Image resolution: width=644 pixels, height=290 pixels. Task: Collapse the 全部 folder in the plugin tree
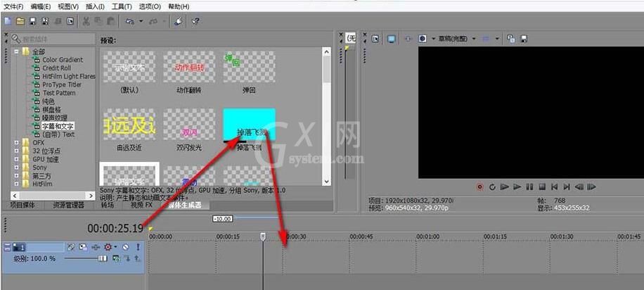(x=16, y=52)
